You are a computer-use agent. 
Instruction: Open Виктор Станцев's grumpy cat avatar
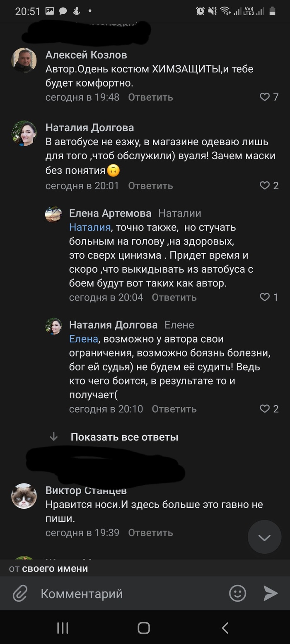pos(24,496)
